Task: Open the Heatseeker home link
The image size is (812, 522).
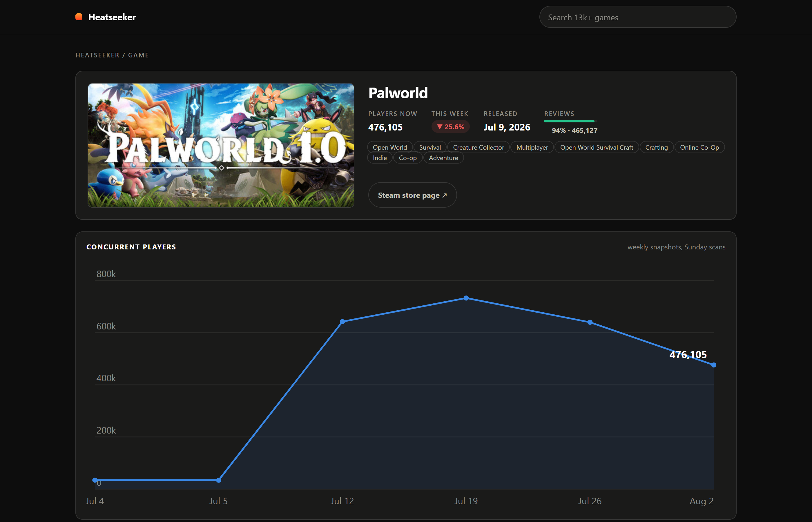Action: pyautogui.click(x=105, y=17)
